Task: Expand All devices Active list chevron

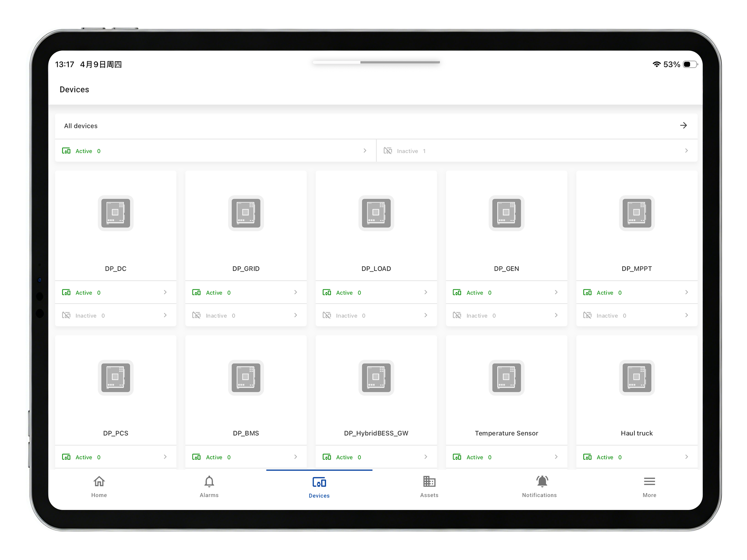Action: pyautogui.click(x=365, y=151)
